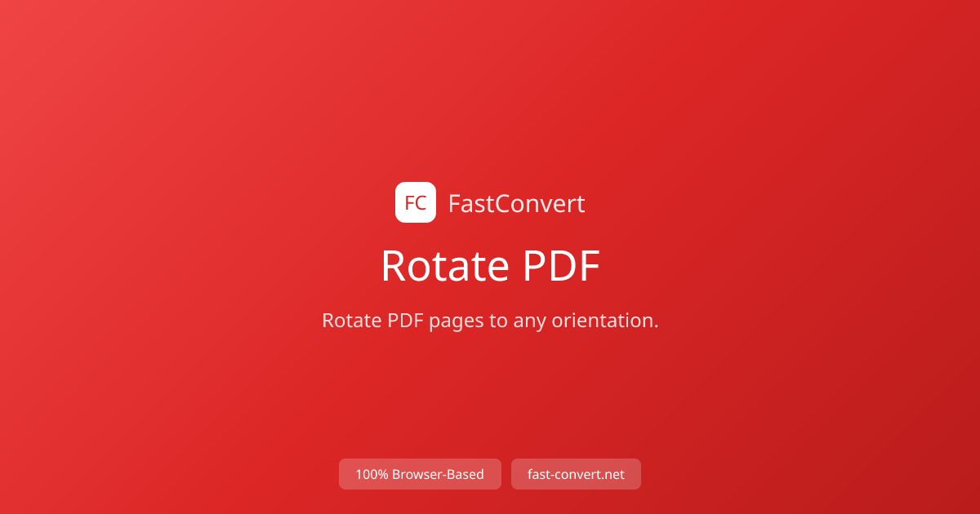Screen dimensions: 980x514
Task: Select the Rotate PDF heading
Action: coord(490,266)
